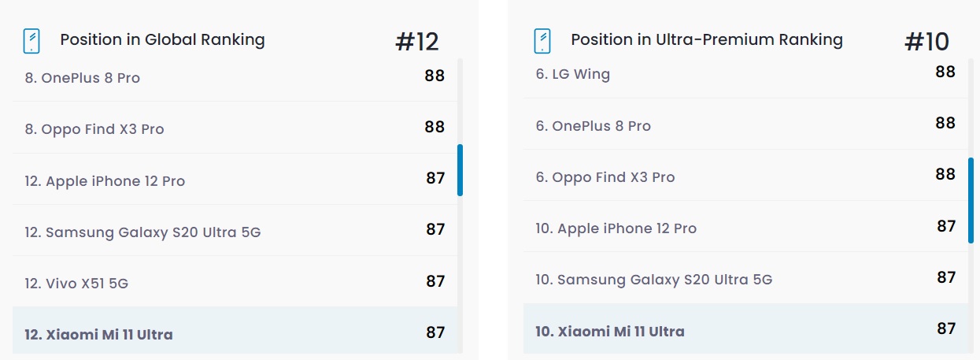Viewport: 980px width, 360px height.
Task: Select the Global Ranking scrollbar thumb
Action: point(460,170)
